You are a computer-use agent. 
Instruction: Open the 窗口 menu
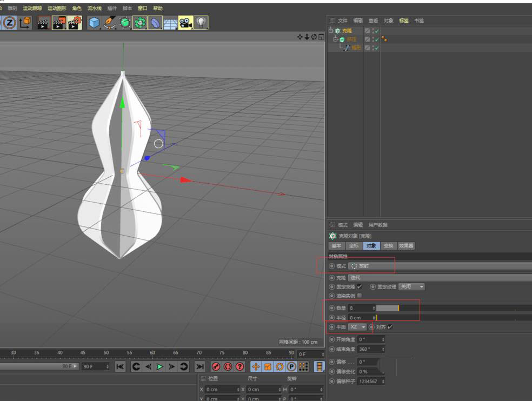(143, 8)
